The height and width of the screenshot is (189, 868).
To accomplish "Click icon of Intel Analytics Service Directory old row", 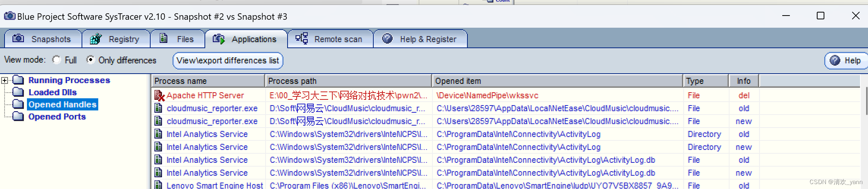I will tap(159, 134).
